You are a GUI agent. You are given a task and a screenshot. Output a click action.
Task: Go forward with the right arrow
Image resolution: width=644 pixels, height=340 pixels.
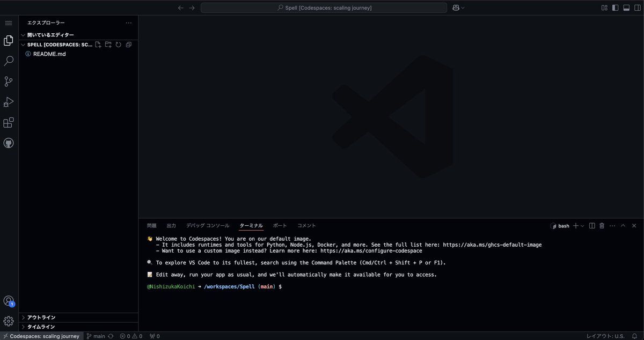click(192, 8)
